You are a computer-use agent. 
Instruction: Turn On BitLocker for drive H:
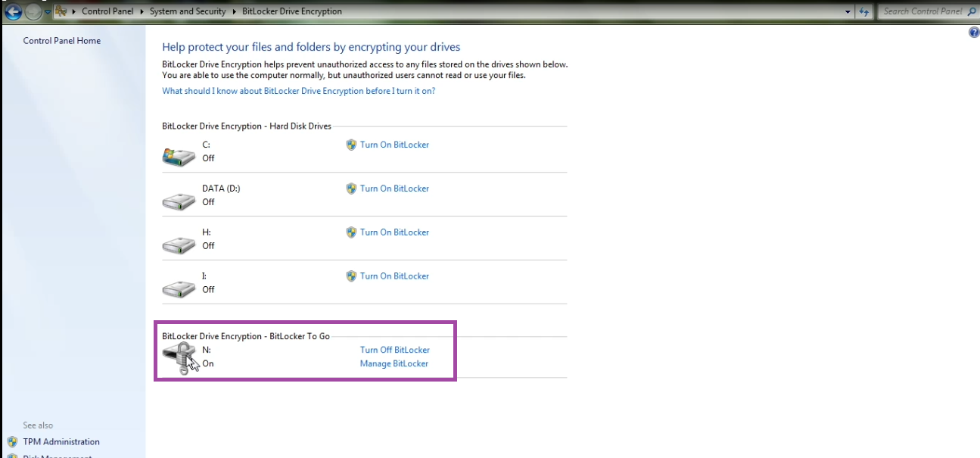tap(394, 232)
